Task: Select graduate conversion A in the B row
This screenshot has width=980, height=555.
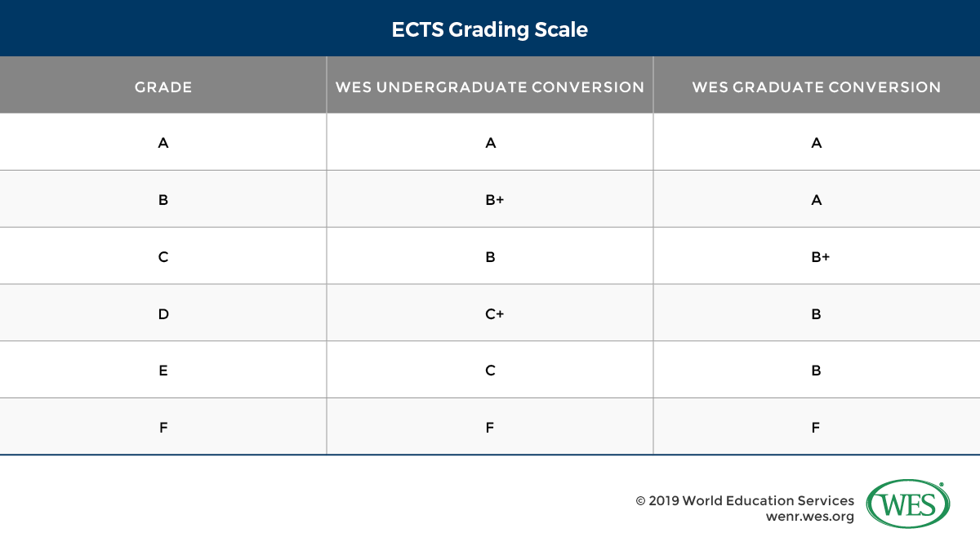Action: [817, 200]
